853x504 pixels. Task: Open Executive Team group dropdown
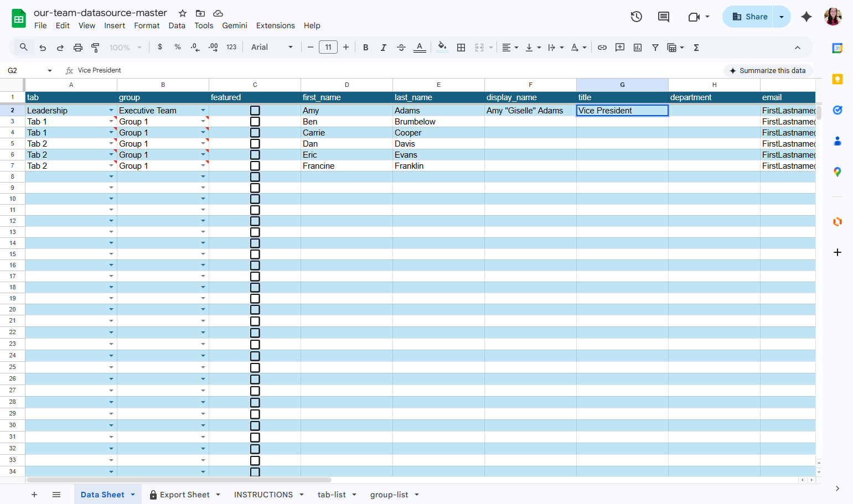coord(203,111)
